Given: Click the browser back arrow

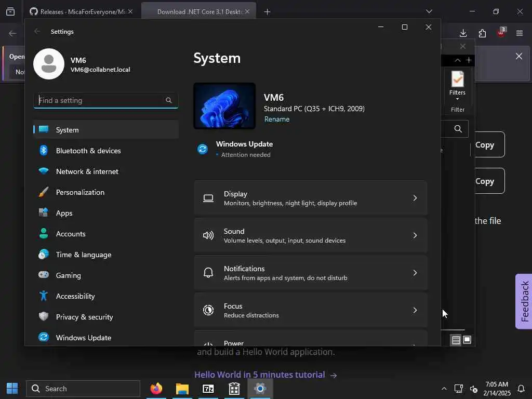Looking at the screenshot, I should pos(12,34).
